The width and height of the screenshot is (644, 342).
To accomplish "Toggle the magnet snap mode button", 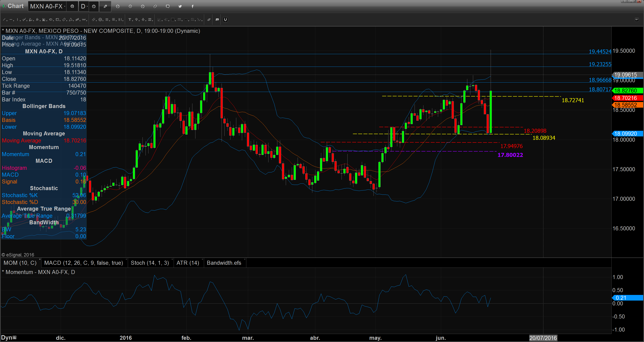I will point(225,20).
